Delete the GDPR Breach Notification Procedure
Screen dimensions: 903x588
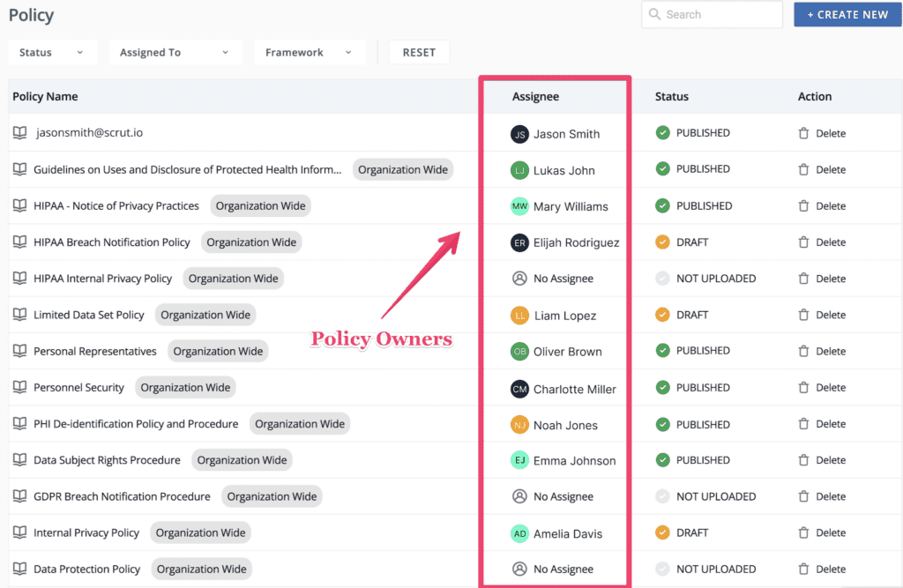[x=822, y=495]
